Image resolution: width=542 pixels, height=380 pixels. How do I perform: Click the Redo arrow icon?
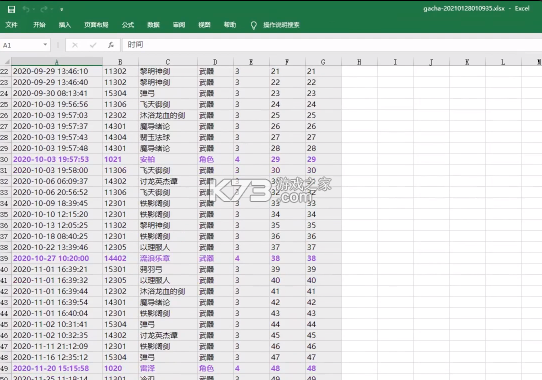pyautogui.click(x=44, y=9)
